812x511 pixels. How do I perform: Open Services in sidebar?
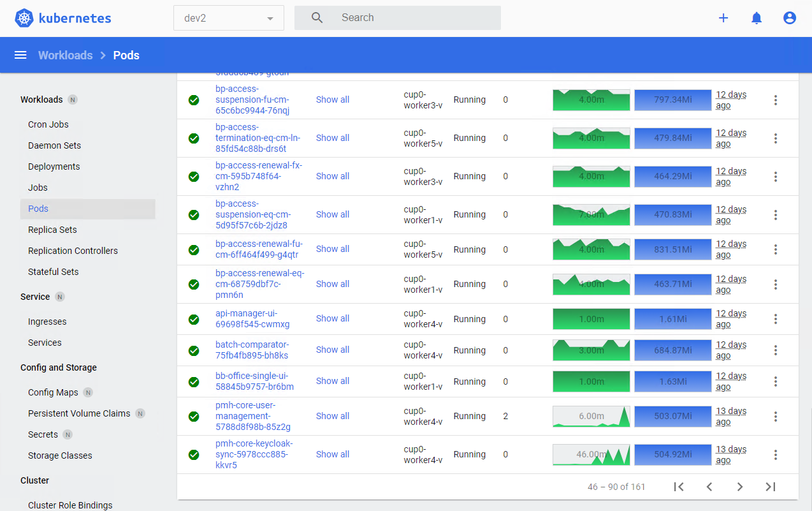click(x=45, y=343)
